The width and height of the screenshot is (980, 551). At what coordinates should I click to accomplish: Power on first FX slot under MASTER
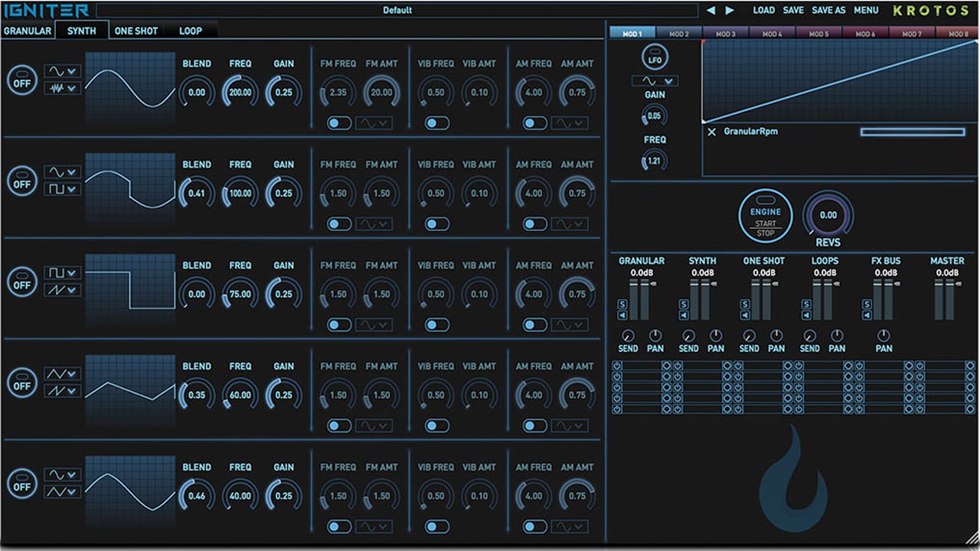[920, 367]
